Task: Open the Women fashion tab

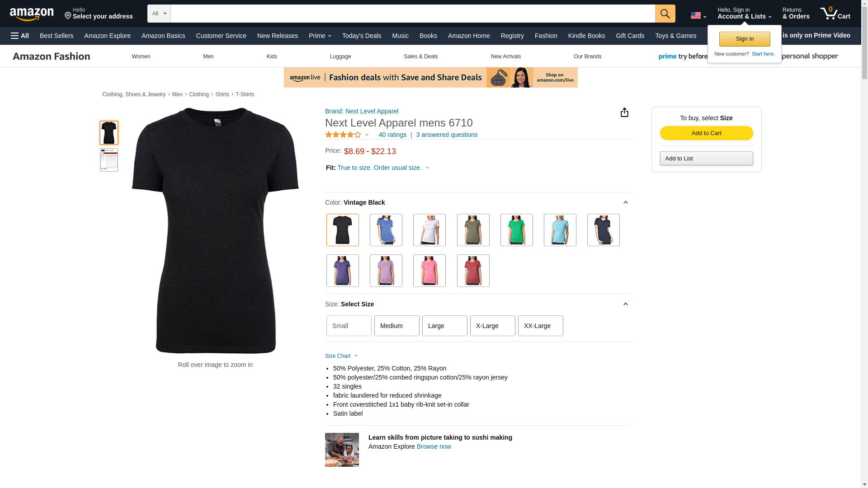Action: coord(141,56)
